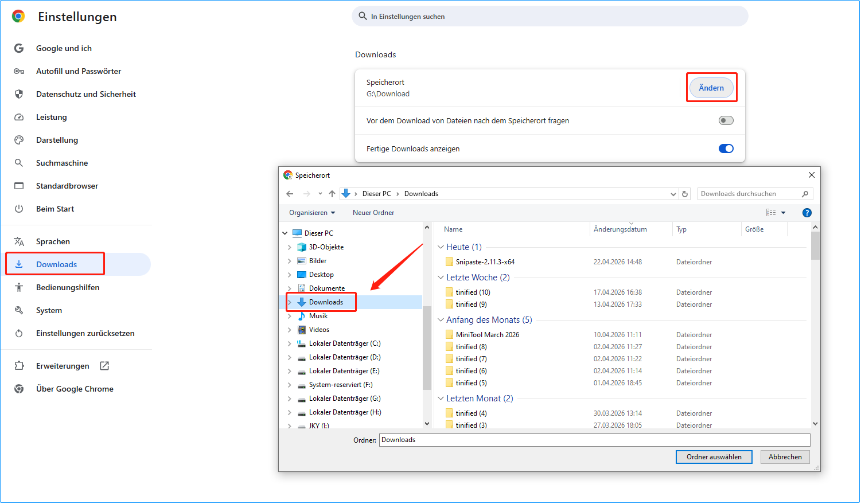Click the Ordner name input field
861x504 pixels.
coord(595,440)
